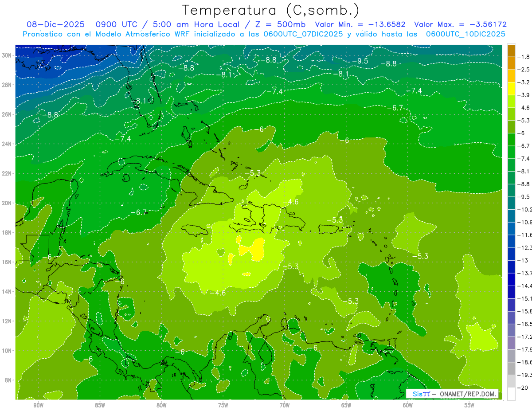The height and width of the screenshot is (411, 532).
Task: Click the 55W longitude axis label
Action: pyautogui.click(x=469, y=405)
